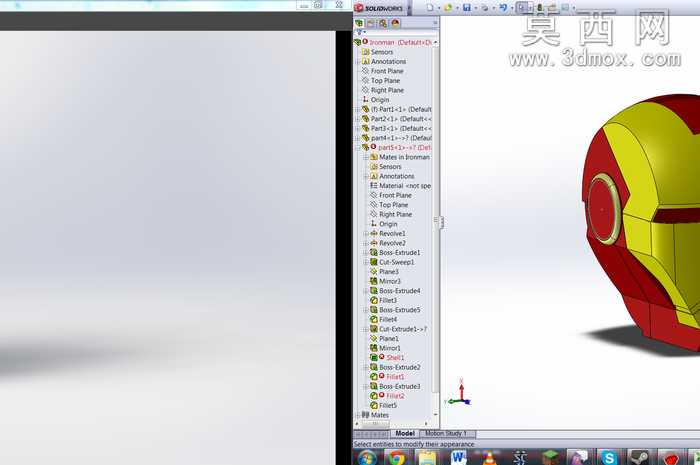Image resolution: width=700 pixels, height=465 pixels.
Task: Switch to the DisplayManager tab icon
Action: [x=395, y=23]
